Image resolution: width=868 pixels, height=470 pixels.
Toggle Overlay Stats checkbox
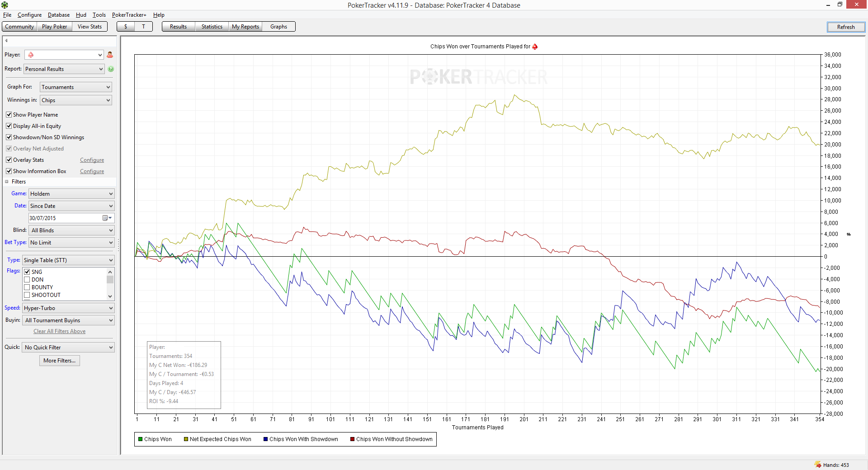(x=9, y=160)
